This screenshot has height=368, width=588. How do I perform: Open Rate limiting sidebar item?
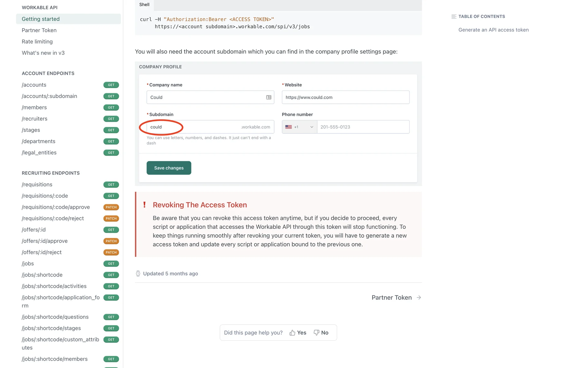37,42
